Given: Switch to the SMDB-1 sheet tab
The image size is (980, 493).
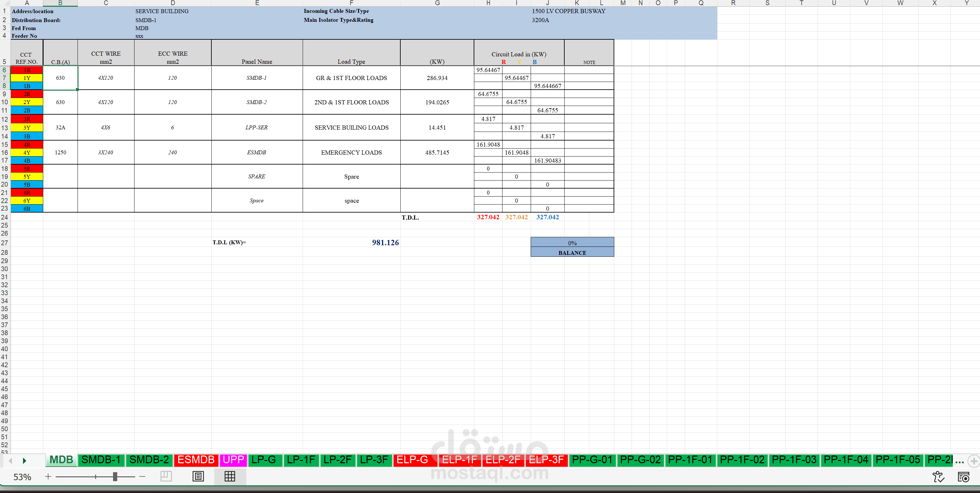Looking at the screenshot, I should tap(101, 460).
